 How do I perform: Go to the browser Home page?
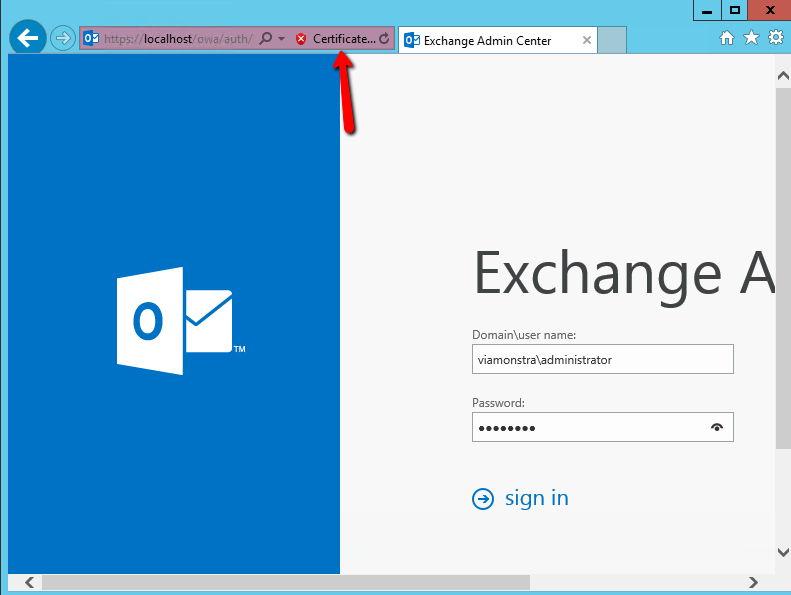coord(727,38)
